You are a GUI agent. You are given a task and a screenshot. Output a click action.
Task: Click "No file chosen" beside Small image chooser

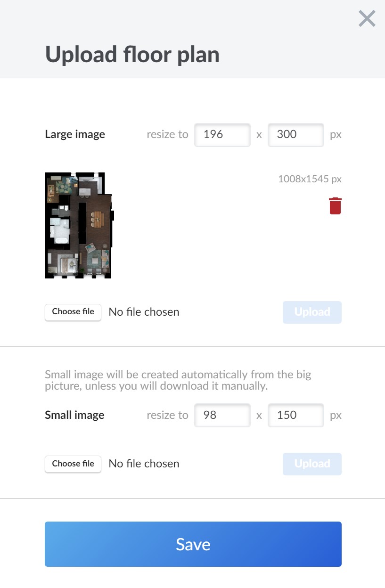click(144, 464)
